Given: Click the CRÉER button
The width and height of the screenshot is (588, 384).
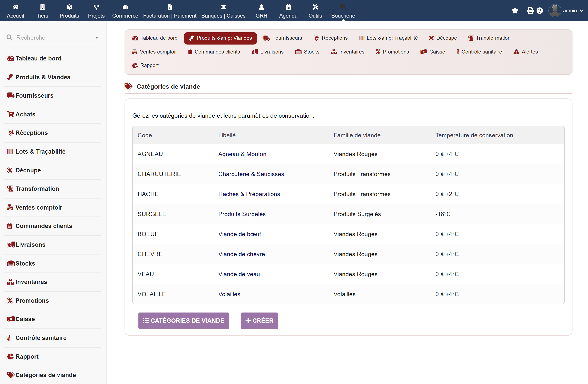Looking at the screenshot, I should [x=259, y=320].
